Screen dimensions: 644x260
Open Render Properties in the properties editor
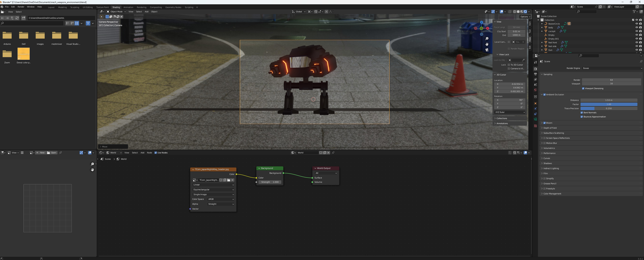click(535, 69)
